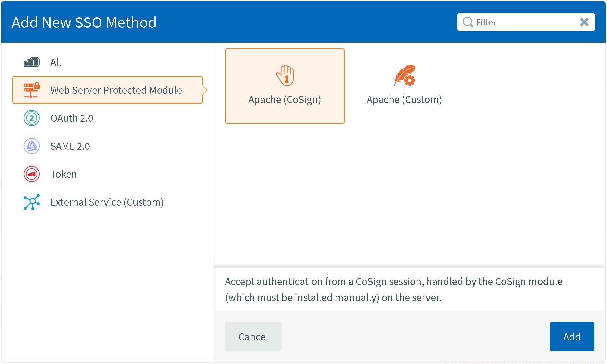Cancel adding the SSO method
This screenshot has width=607, height=364.
253,337
